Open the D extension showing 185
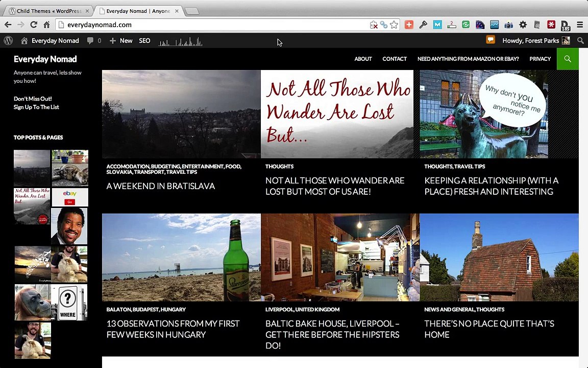Image resolution: width=588 pixels, height=368 pixels. 565,26
